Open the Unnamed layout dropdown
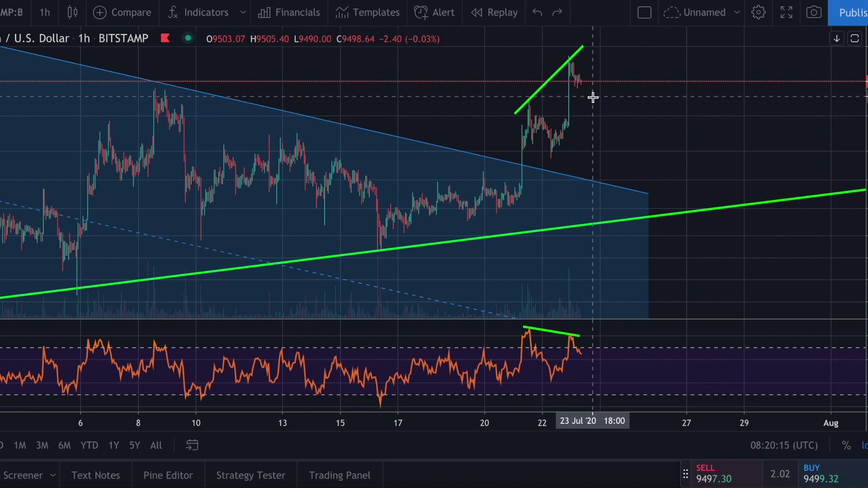This screenshot has height=488, width=868. [x=737, y=12]
